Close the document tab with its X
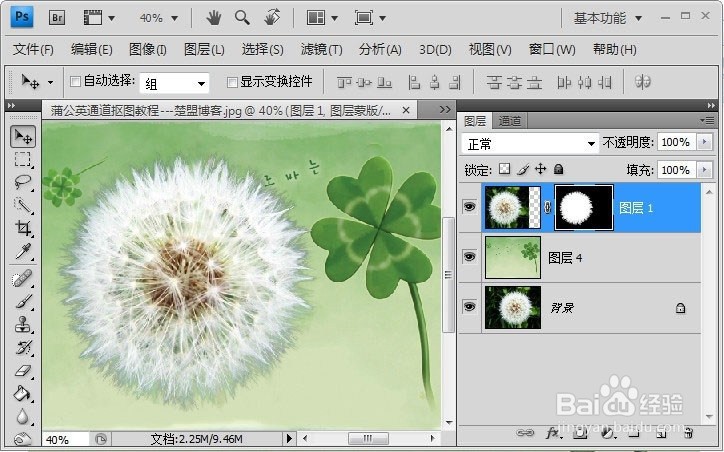This screenshot has height=452, width=724. point(406,110)
